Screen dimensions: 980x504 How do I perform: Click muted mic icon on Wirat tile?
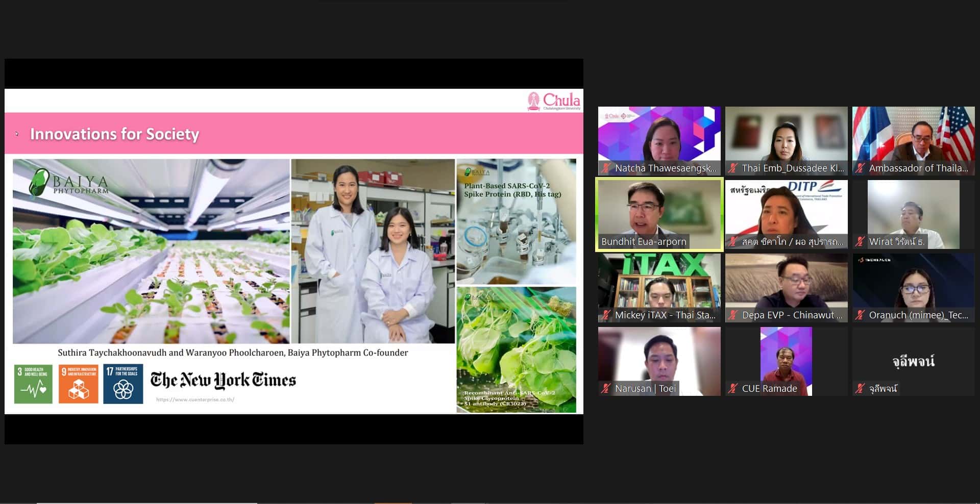(860, 241)
